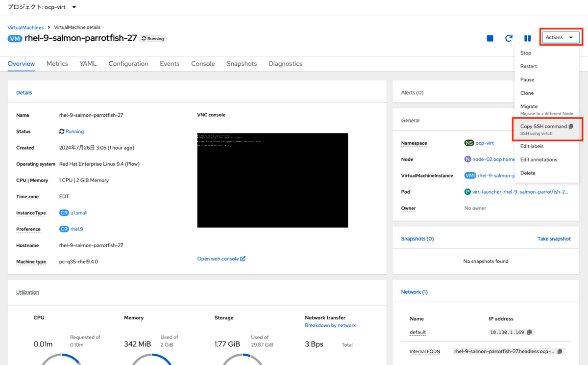
Task: Click the P pod badge icon
Action: click(467, 192)
